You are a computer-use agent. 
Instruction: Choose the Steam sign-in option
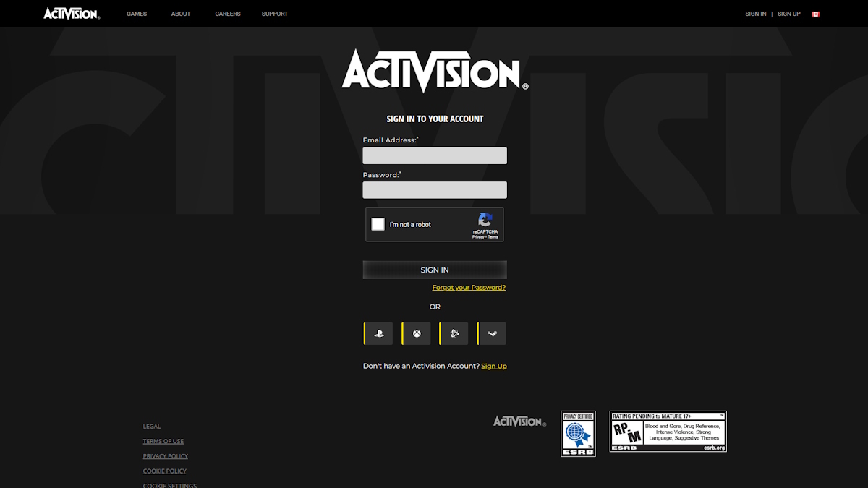point(491,333)
